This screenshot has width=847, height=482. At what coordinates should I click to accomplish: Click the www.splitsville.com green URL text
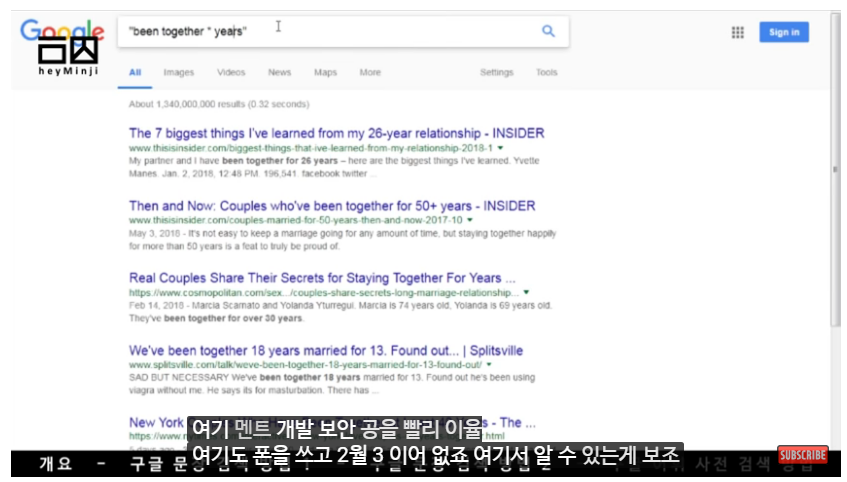click(x=305, y=365)
